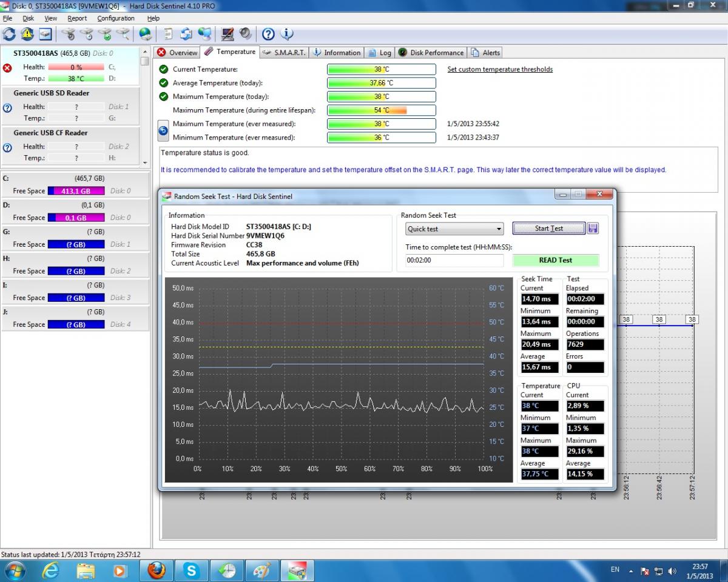Click the average seek time value 15,67 ms
The image size is (728, 582).
[x=539, y=367]
